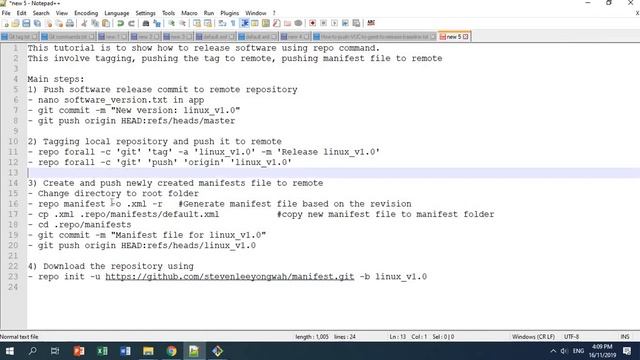The image size is (640, 360).
Task: Click the Save Recorded Macro icon
Action: pyautogui.click(x=356, y=23)
